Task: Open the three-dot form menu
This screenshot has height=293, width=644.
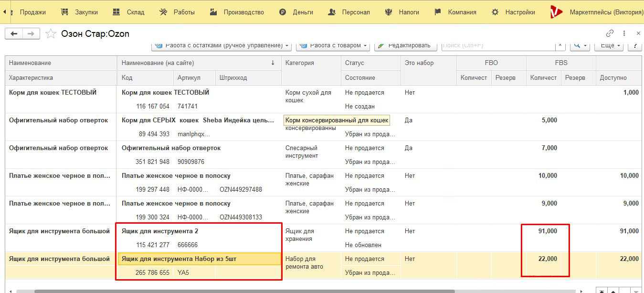Action: tap(624, 33)
